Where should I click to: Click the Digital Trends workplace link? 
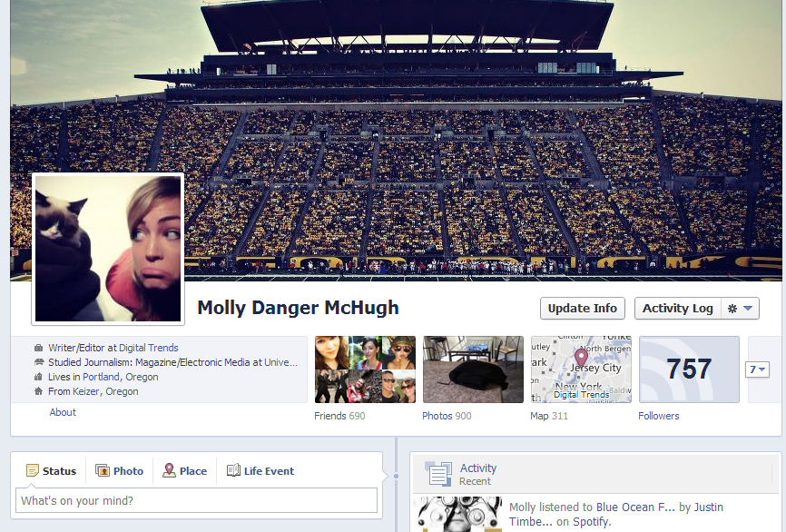(148, 348)
